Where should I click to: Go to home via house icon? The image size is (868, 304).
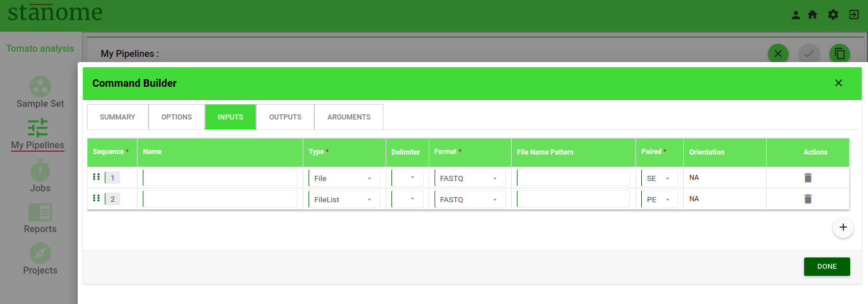click(x=813, y=15)
